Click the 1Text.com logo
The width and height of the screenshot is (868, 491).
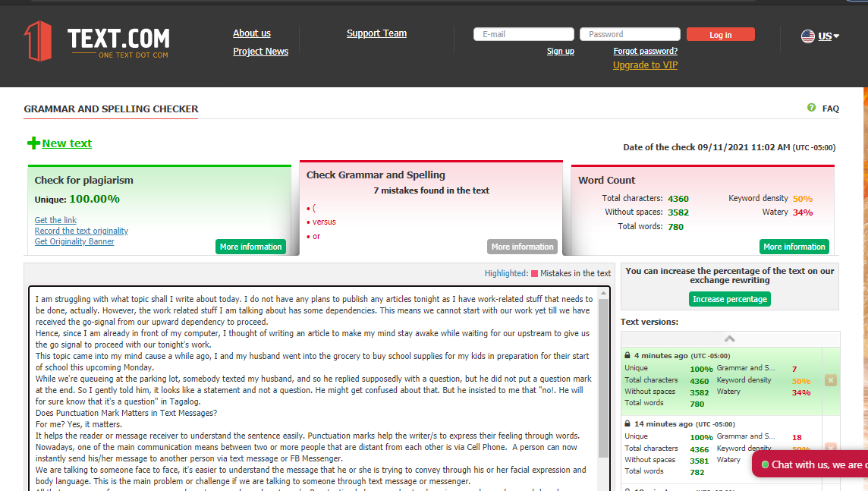point(97,41)
